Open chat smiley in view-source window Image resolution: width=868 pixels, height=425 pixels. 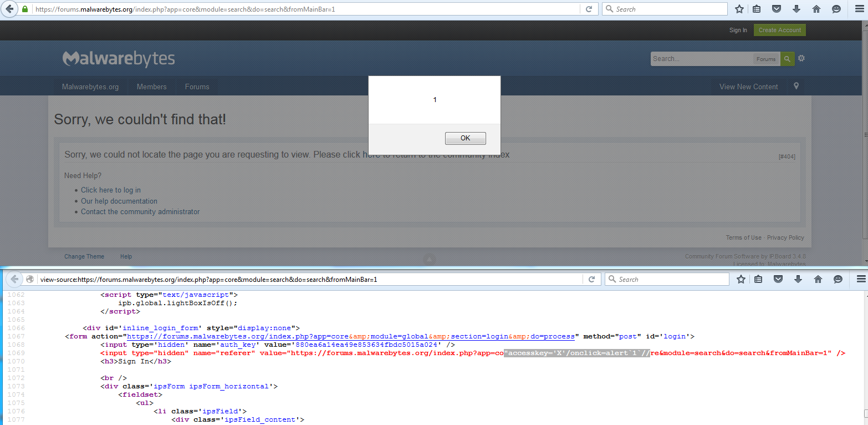pyautogui.click(x=838, y=279)
